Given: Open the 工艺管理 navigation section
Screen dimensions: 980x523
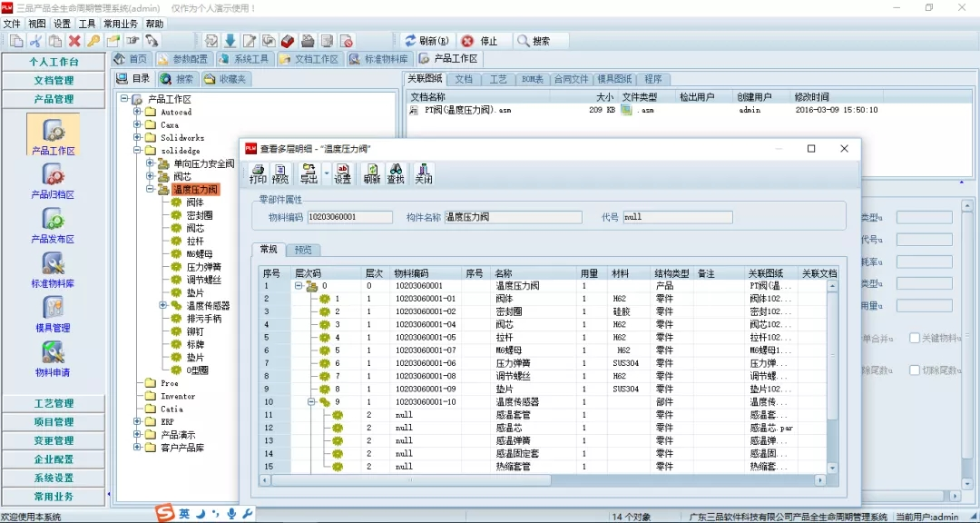Looking at the screenshot, I should (x=54, y=403).
